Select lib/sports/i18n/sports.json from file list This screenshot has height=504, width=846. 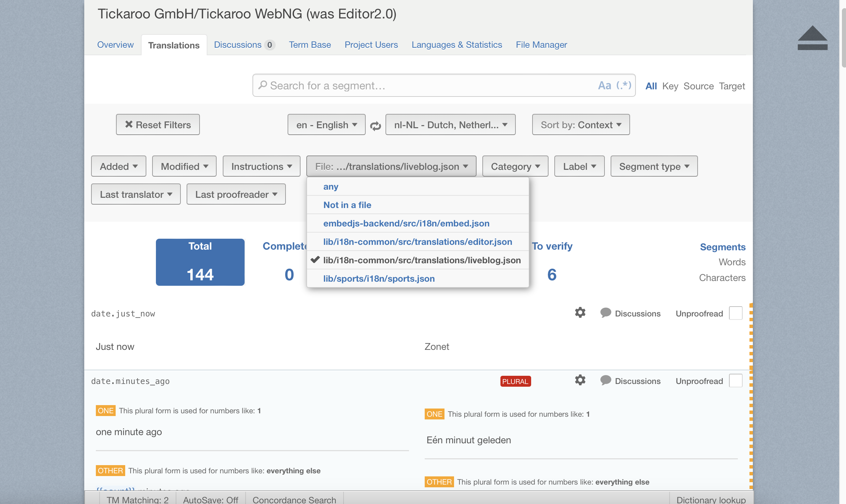379,279
